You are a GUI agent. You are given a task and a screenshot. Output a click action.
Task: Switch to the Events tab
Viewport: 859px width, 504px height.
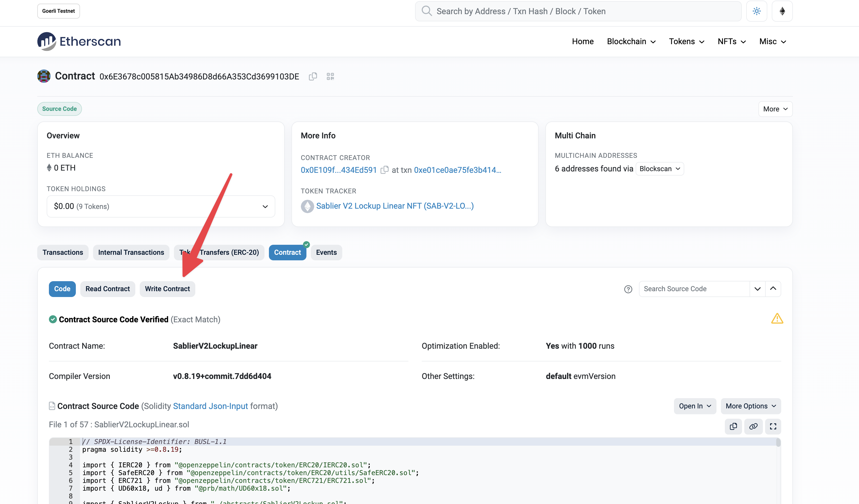tap(326, 253)
